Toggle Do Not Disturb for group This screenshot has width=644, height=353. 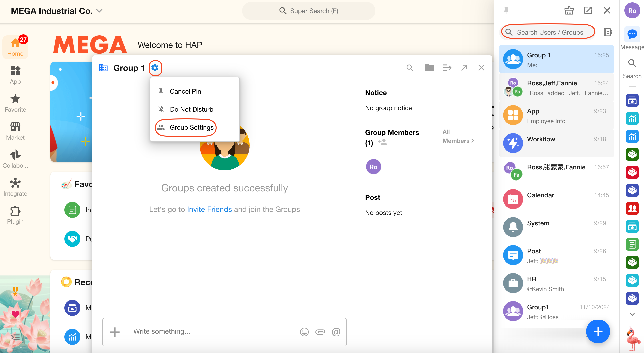[191, 109]
